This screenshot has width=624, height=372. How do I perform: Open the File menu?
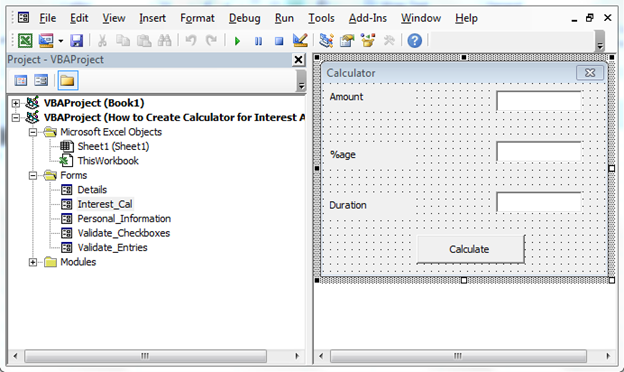point(47,18)
